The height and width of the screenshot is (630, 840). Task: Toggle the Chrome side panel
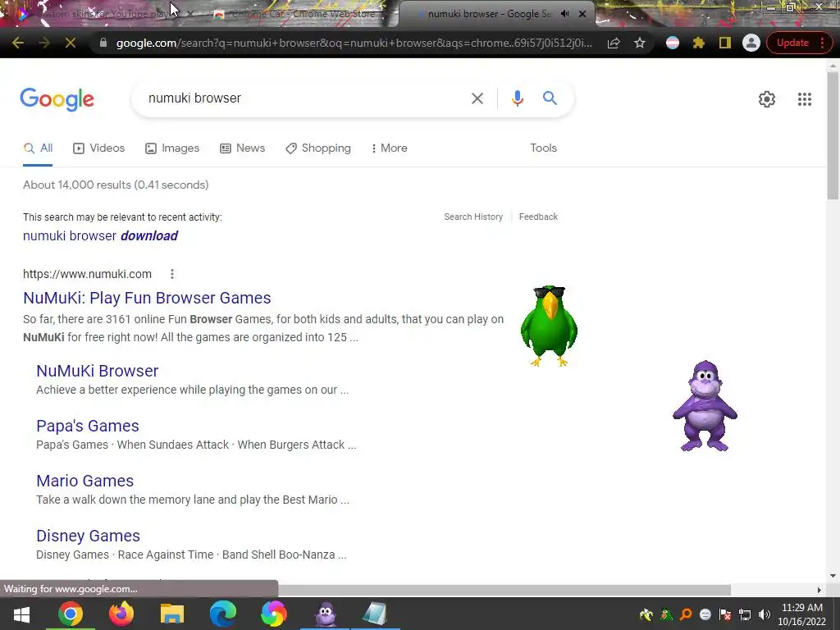tap(725, 43)
